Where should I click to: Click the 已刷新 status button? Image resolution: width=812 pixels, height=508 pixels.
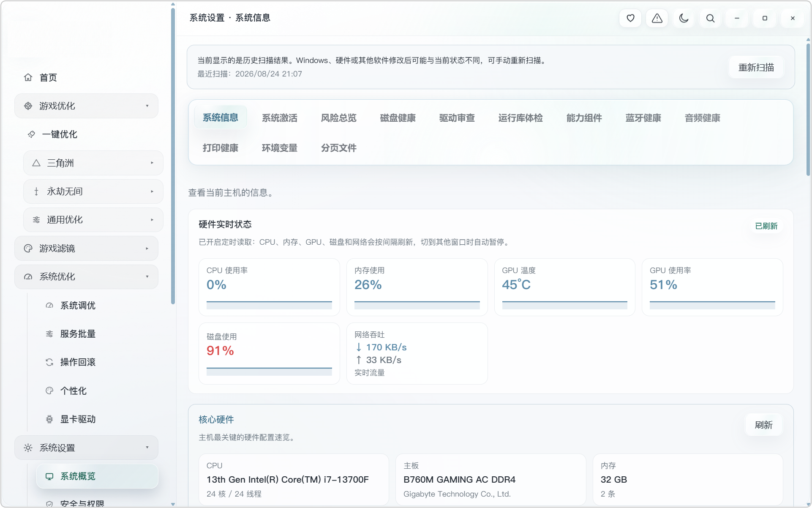[766, 226]
